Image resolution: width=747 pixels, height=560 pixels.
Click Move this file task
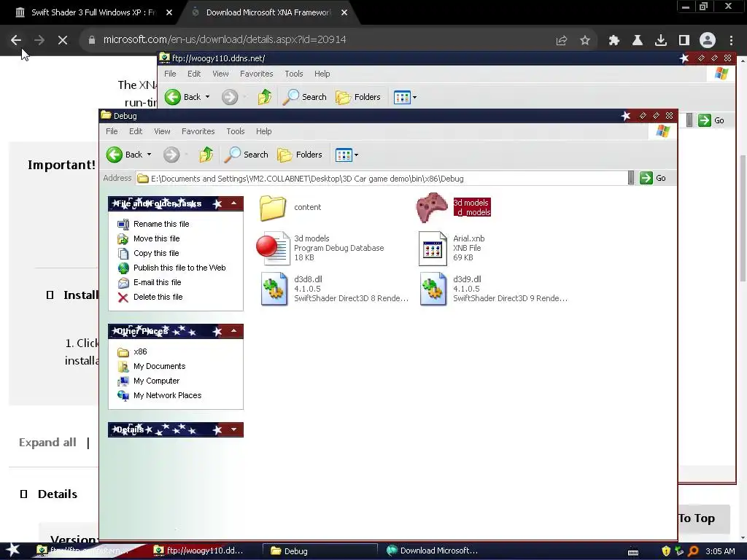pyautogui.click(x=156, y=238)
